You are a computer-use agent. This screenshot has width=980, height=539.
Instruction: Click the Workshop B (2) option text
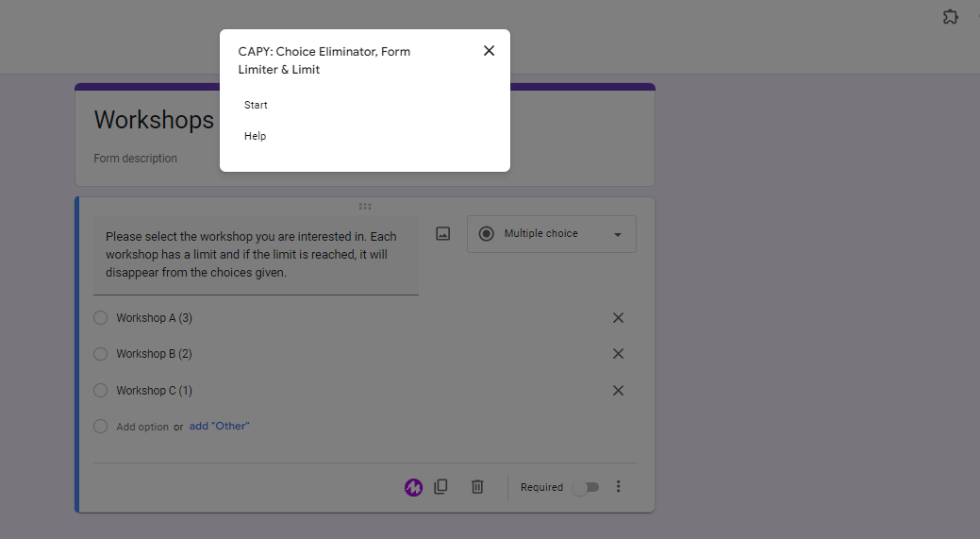point(155,354)
